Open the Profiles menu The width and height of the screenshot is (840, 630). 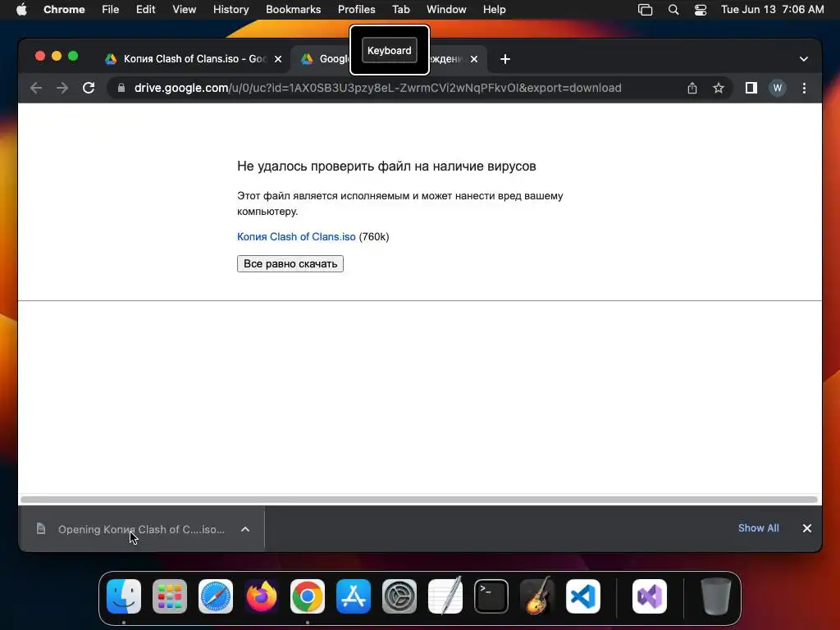(356, 10)
